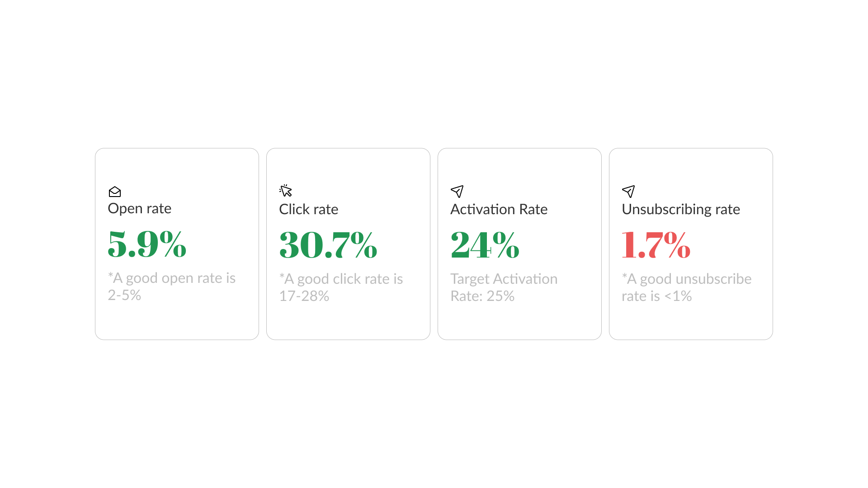Select the good click rate 17-28% note
The width and height of the screenshot is (868, 488).
(341, 287)
